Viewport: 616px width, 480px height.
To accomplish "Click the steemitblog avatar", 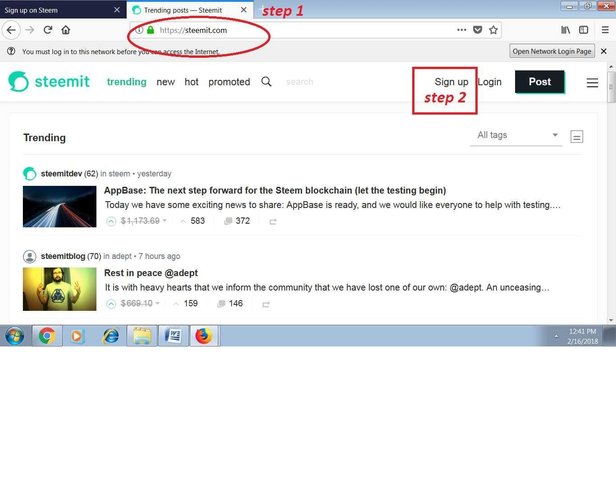I will tap(29, 256).
